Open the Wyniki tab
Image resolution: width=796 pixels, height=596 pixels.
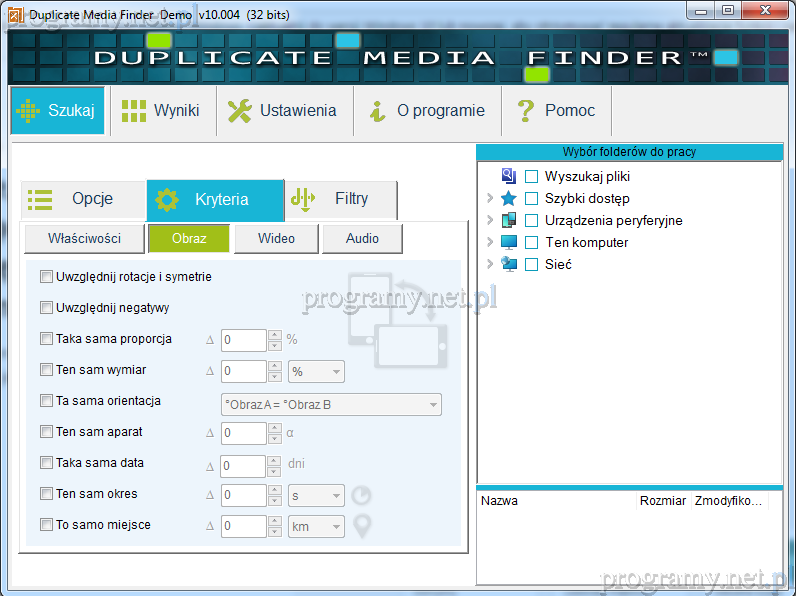coord(161,111)
